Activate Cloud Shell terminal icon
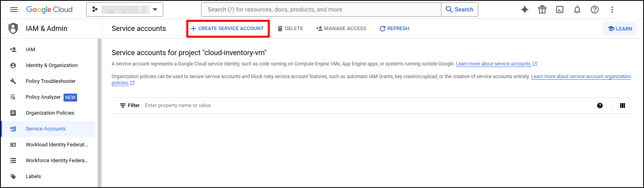This screenshot has height=188, width=644. [560, 10]
